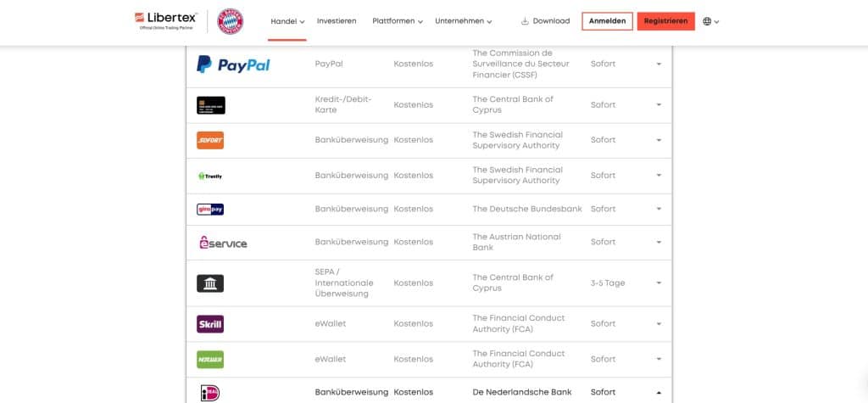Click the eService payment logo
The height and width of the screenshot is (403, 868).
[x=222, y=243]
